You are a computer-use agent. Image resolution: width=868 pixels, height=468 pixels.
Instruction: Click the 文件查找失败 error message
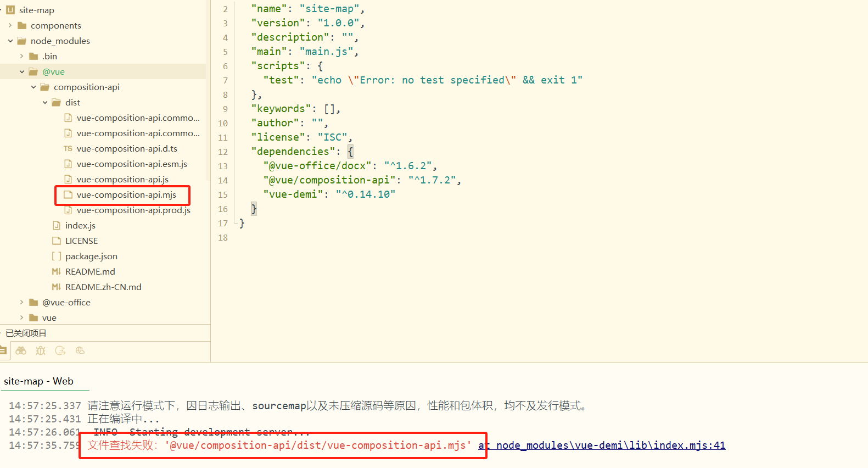coord(279,445)
